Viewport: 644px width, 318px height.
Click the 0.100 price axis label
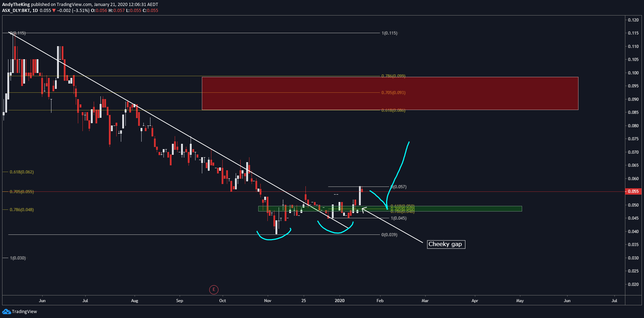point(633,73)
